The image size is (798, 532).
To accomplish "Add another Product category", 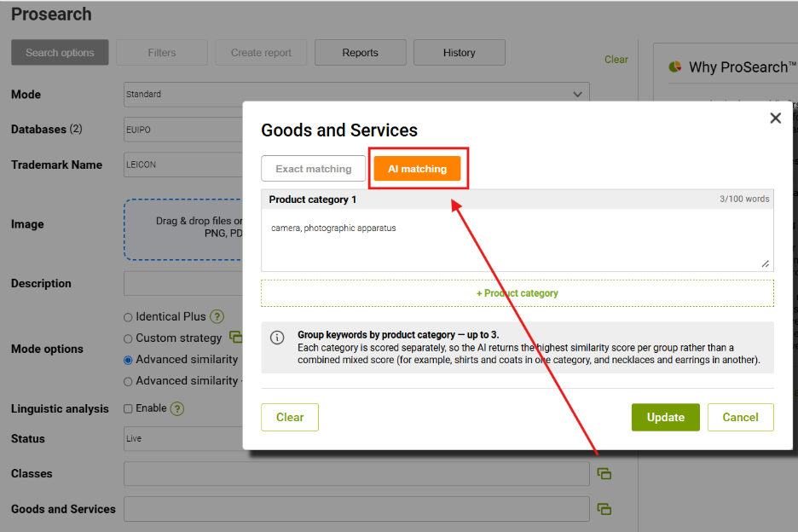I will [x=517, y=293].
